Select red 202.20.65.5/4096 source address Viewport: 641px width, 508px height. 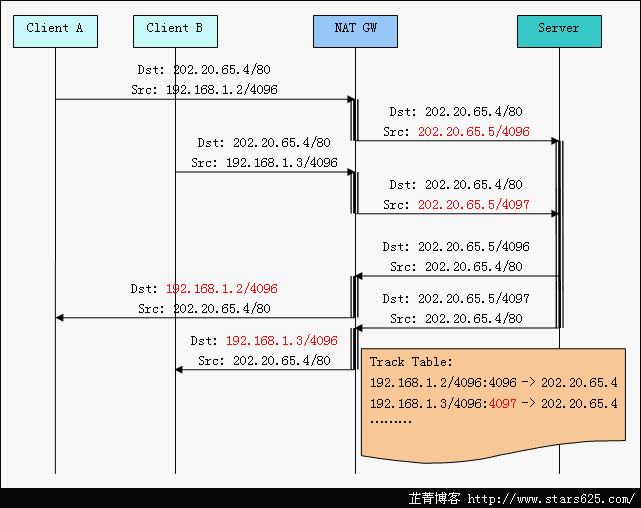click(473, 132)
